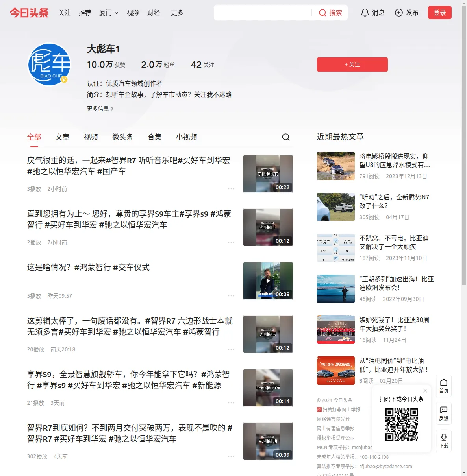Open post 智界R7到底如何？
Image resolution: width=467 pixels, height=476 pixels.
coord(130,434)
